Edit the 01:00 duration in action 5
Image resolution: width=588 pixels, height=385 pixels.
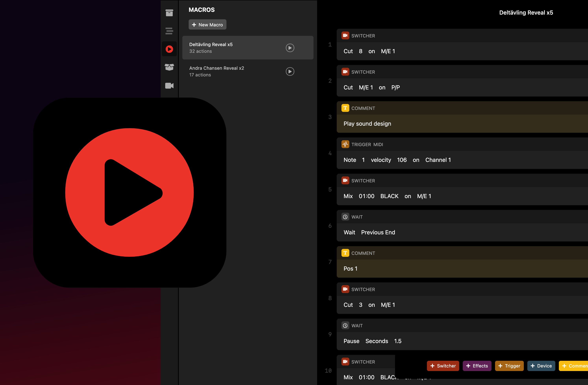[366, 196]
